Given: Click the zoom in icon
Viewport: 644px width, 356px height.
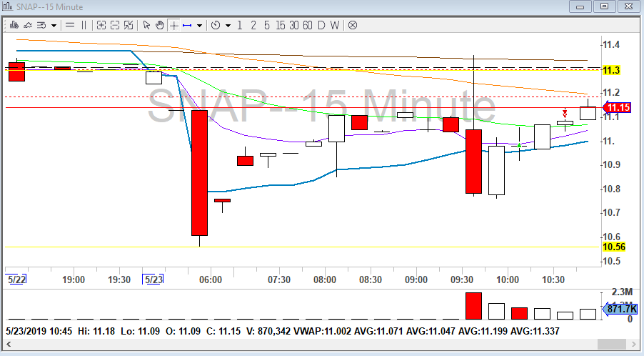Looking at the screenshot, I should click(101, 25).
